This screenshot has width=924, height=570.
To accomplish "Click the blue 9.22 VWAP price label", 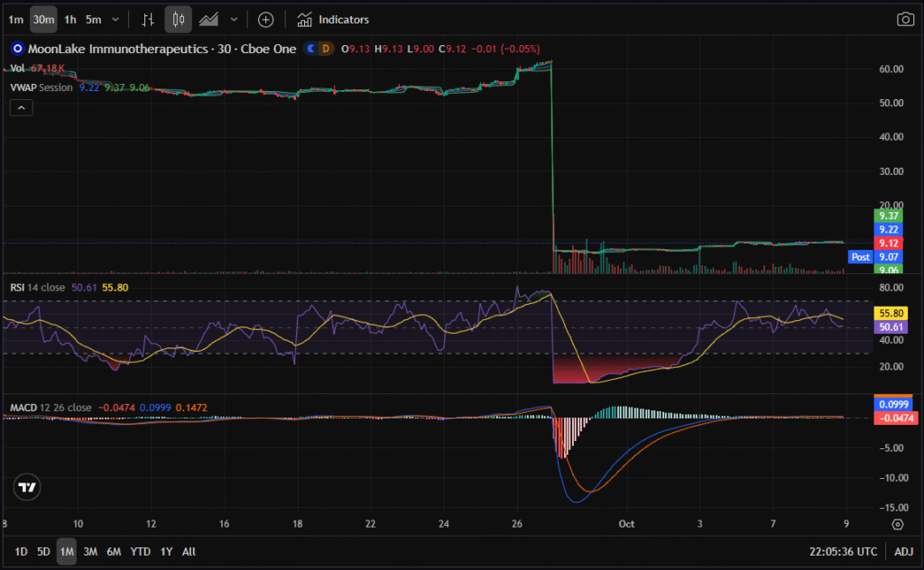I will (888, 230).
